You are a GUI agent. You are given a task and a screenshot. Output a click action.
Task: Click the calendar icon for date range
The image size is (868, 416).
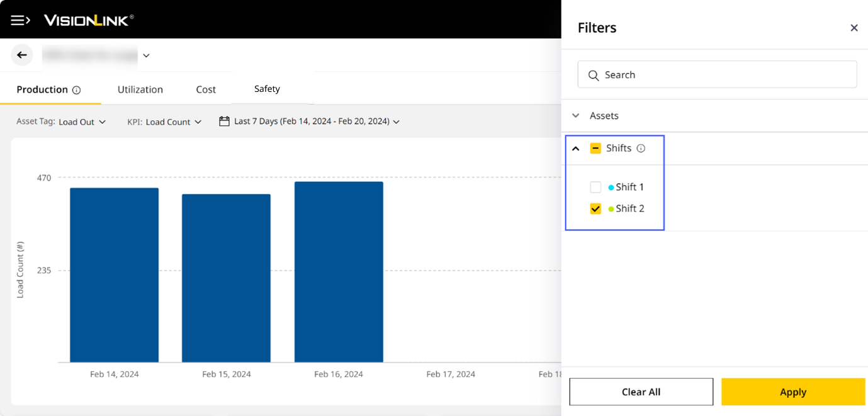pos(224,121)
